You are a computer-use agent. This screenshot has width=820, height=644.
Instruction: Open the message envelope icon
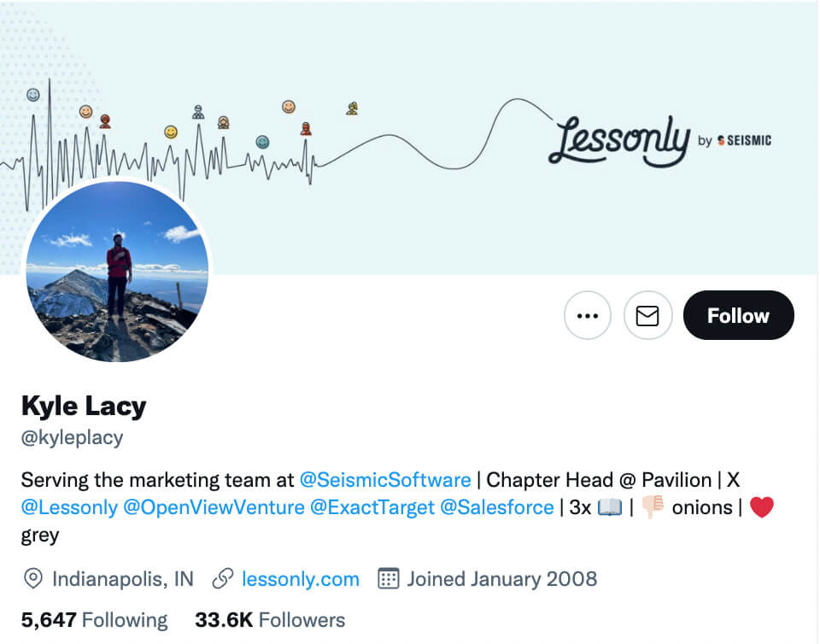[x=647, y=315]
